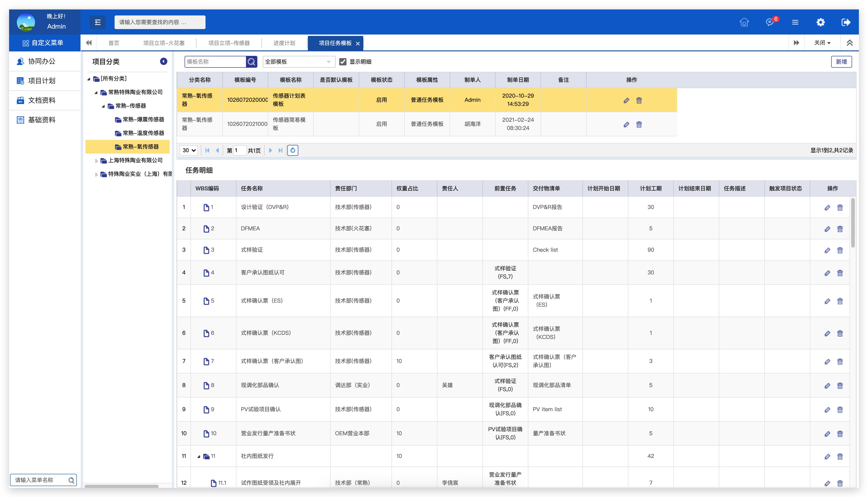Screen dimensions: 868x497
Task: Expand 上海特殊陶业有限公司 tree node
Action: pos(96,161)
